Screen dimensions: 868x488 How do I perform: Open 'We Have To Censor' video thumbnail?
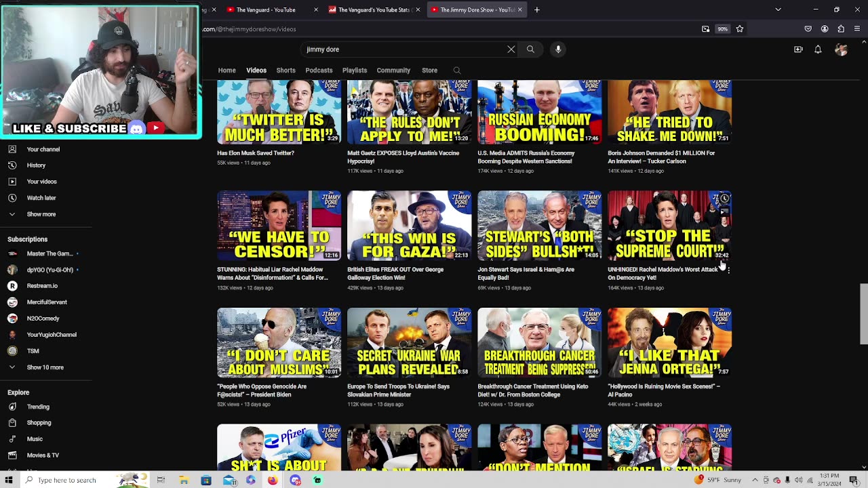coord(279,226)
